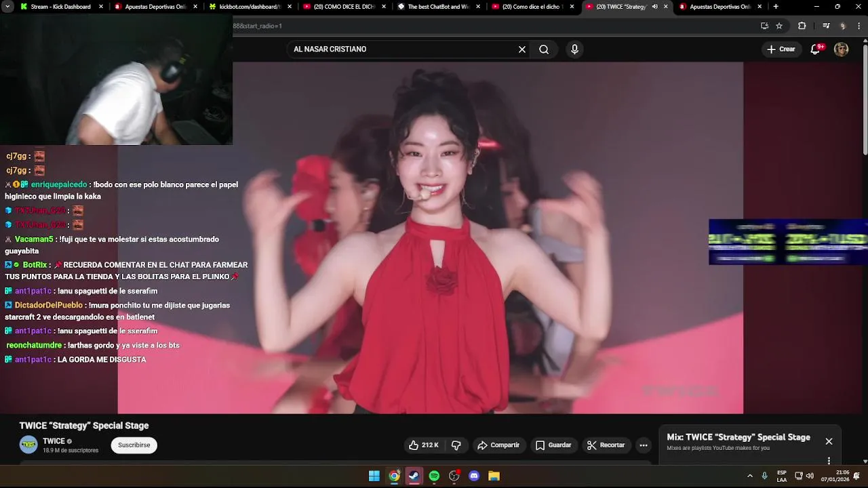The image size is (868, 488).
Task: Click chat username Vacaman5
Action: coord(34,239)
